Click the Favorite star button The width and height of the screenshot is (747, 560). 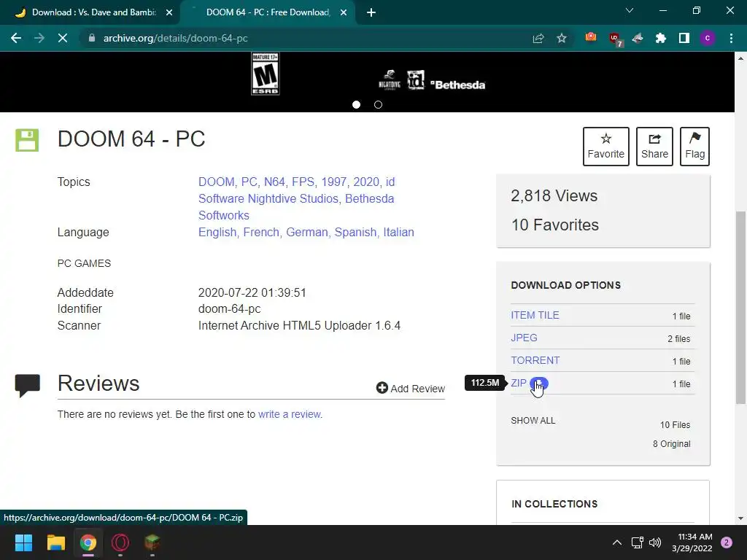click(x=606, y=146)
